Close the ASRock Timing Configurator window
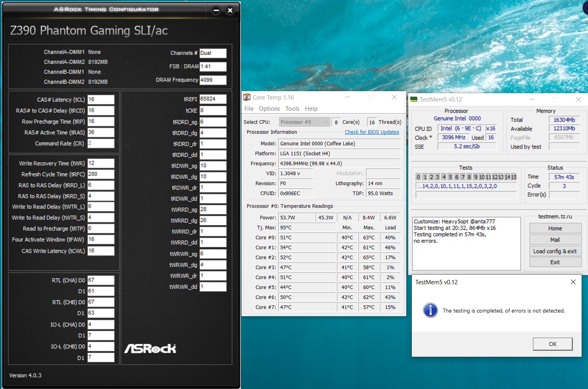This screenshot has height=389, width=588. 230,11
